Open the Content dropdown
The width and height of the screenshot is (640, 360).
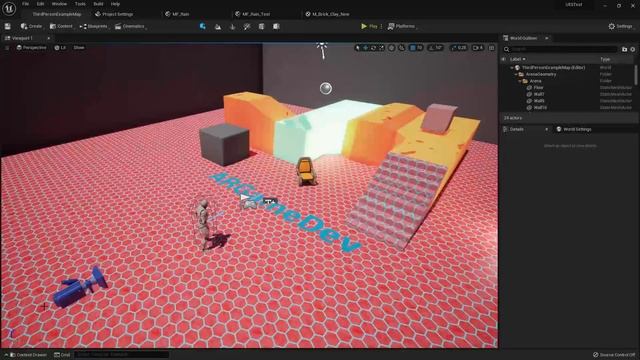[61, 26]
